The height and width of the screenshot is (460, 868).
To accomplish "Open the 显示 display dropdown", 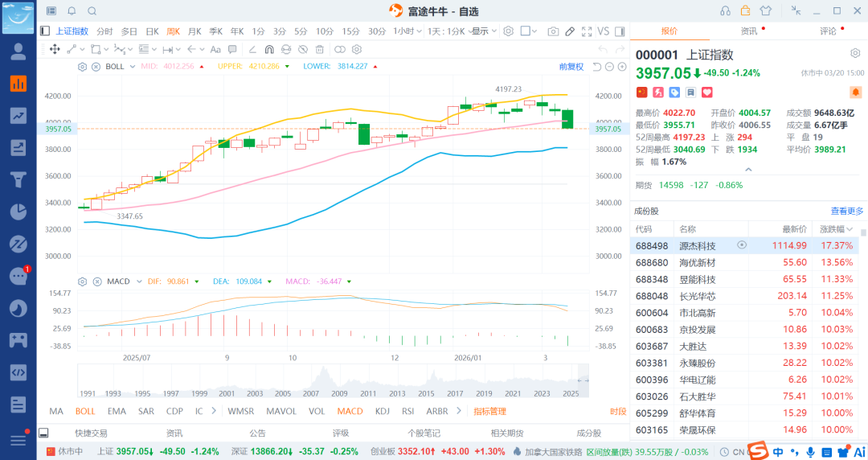I will pos(485,31).
